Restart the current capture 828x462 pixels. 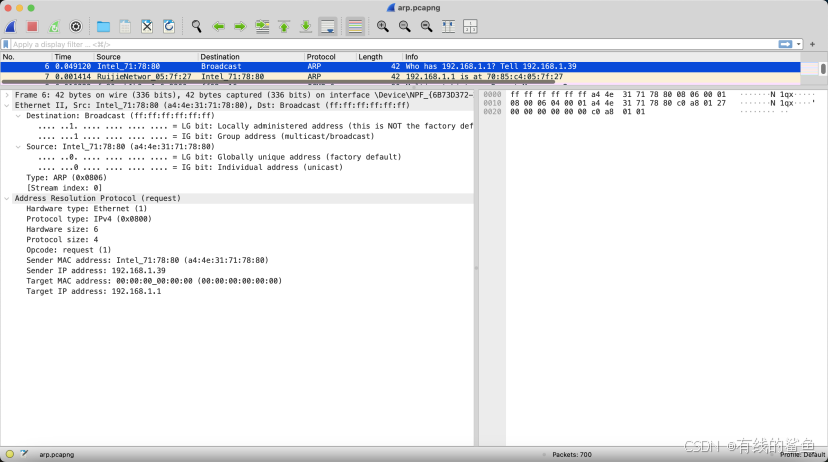point(54,26)
